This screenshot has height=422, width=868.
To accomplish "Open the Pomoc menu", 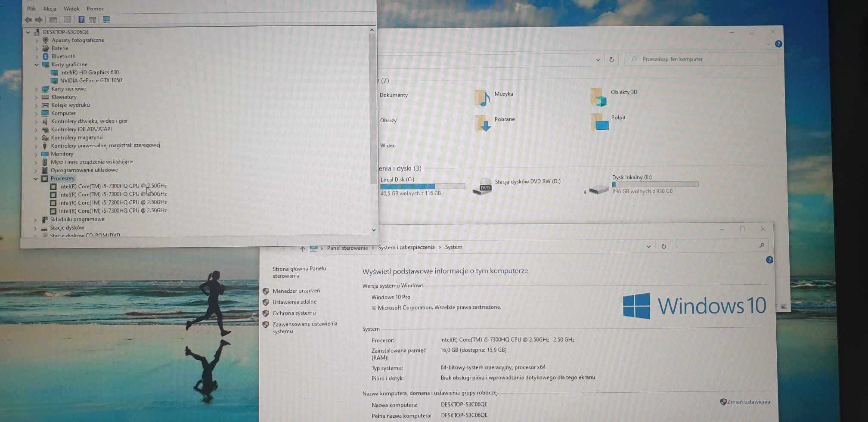I will [x=95, y=9].
